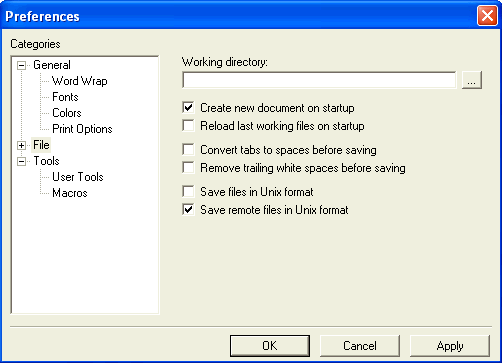The height and width of the screenshot is (363, 502).
Task: Expand the File category node
Action: point(21,145)
